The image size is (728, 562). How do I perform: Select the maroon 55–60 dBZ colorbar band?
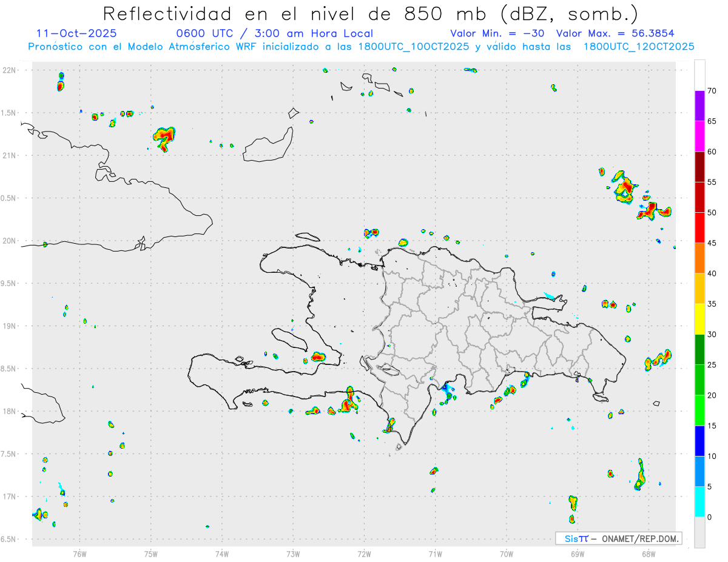point(699,167)
